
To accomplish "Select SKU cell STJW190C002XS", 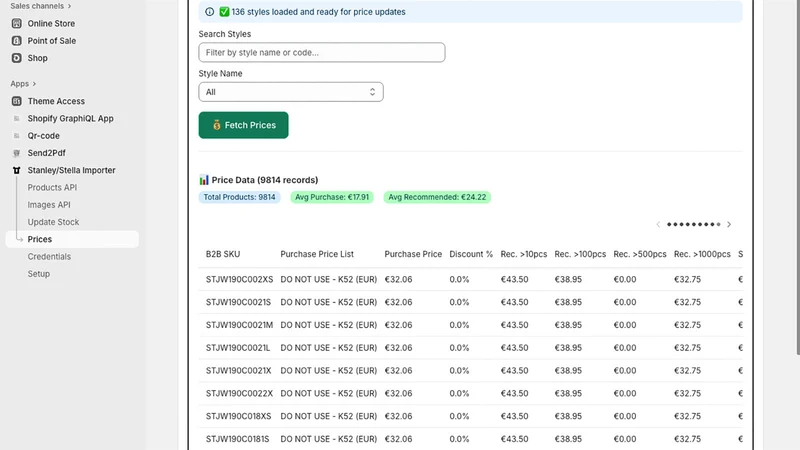I will click(x=239, y=280).
